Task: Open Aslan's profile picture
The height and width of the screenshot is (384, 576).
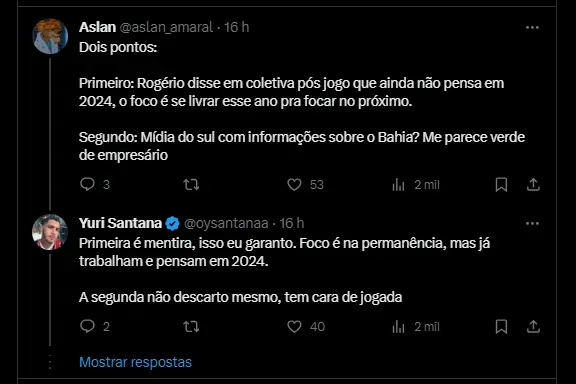Action: pos(50,36)
